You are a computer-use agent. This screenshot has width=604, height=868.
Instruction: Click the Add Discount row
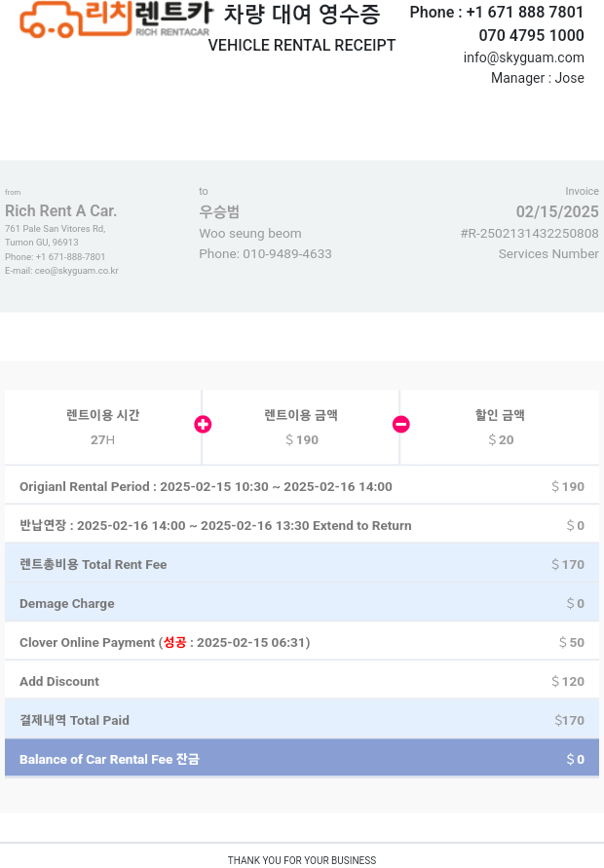pos(302,680)
